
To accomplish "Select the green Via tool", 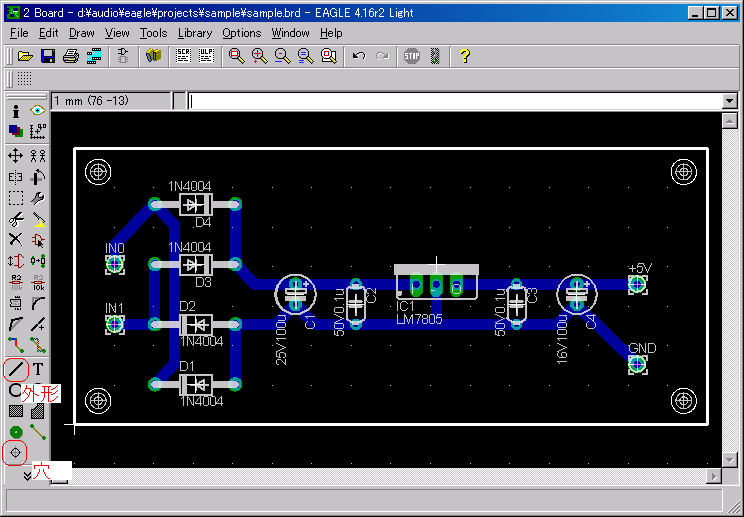I will [16, 432].
